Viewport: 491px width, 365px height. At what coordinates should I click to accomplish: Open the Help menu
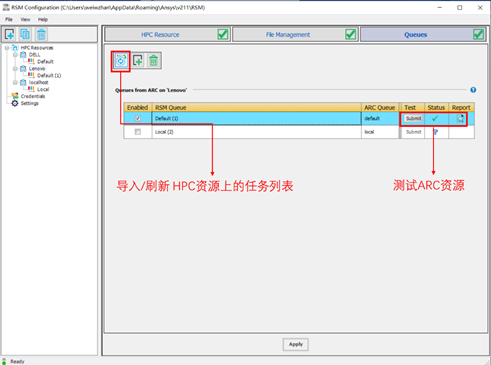pos(43,19)
